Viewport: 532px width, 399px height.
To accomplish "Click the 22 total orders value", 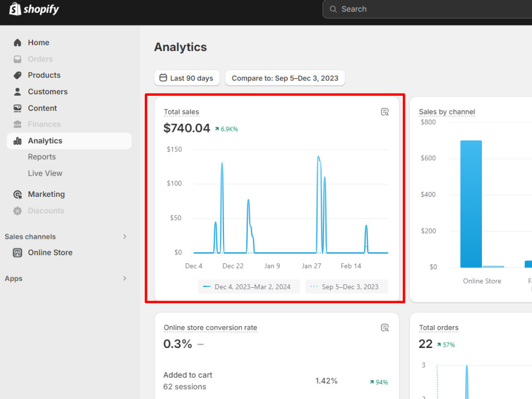I will point(426,344).
